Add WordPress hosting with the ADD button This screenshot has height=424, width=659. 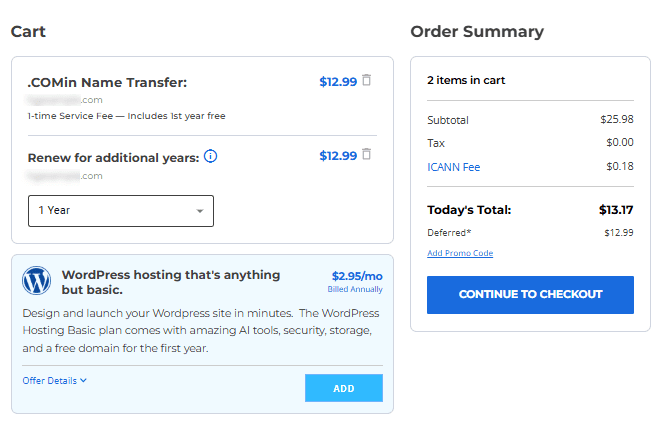[343, 388]
